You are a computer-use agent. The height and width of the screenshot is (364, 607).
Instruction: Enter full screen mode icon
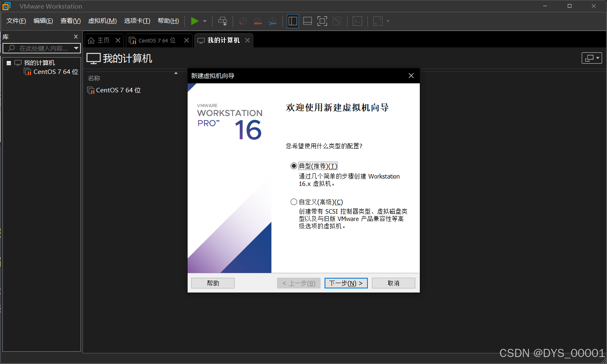pos(322,21)
